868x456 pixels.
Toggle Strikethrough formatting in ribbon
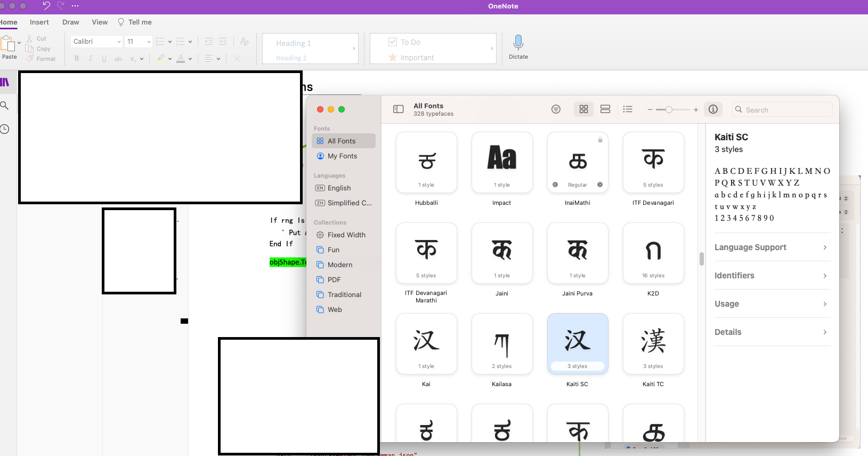tap(118, 59)
